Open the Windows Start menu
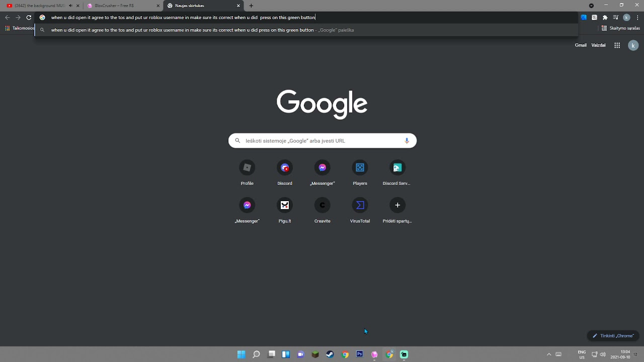 pos(241,354)
